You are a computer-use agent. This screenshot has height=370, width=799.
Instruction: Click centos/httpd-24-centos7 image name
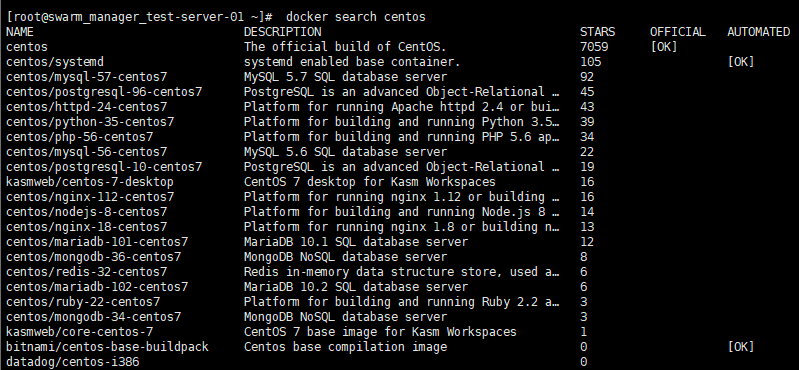[x=87, y=107]
